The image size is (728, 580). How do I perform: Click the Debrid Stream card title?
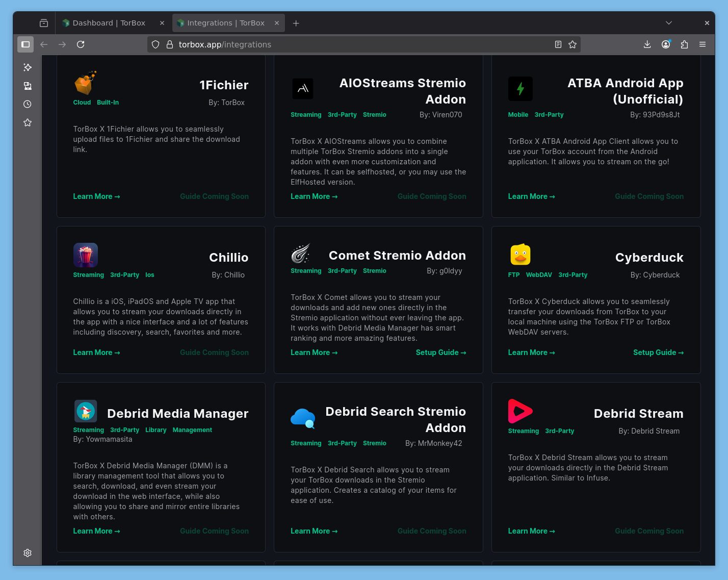pyautogui.click(x=638, y=414)
